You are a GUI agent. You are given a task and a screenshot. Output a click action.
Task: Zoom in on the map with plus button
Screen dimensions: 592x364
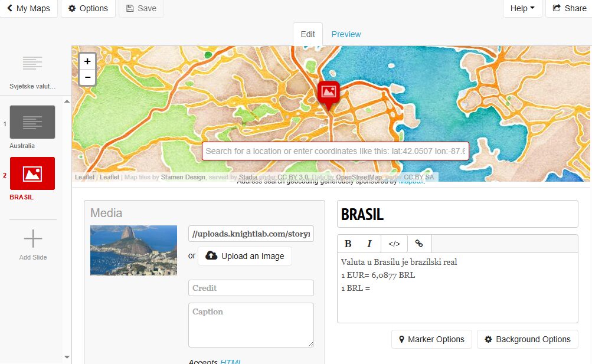point(87,61)
